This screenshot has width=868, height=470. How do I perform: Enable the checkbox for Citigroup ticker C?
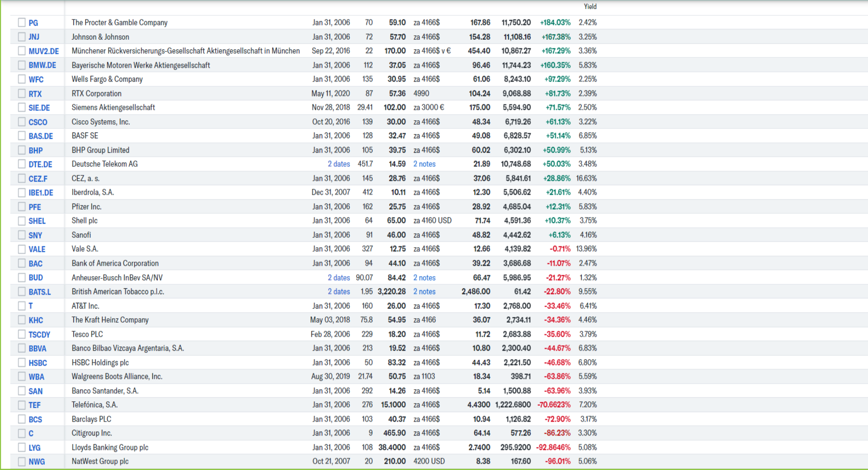pyautogui.click(x=22, y=433)
